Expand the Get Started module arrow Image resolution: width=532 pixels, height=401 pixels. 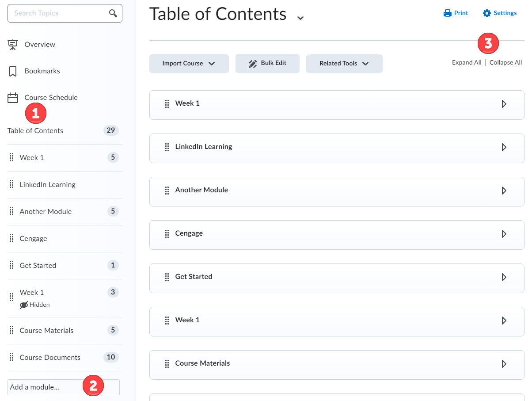pos(504,277)
